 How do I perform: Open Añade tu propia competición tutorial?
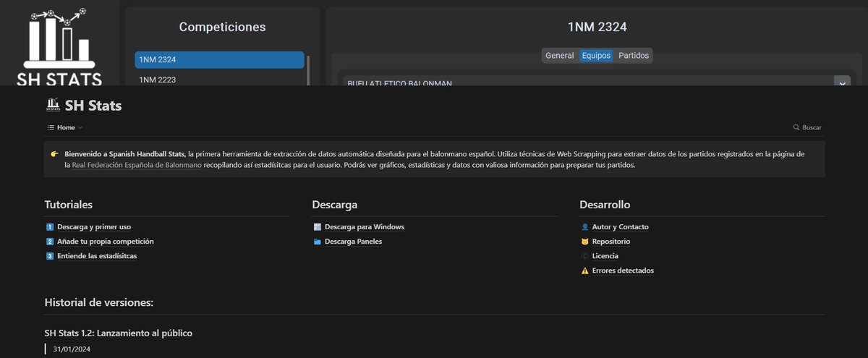(x=106, y=242)
